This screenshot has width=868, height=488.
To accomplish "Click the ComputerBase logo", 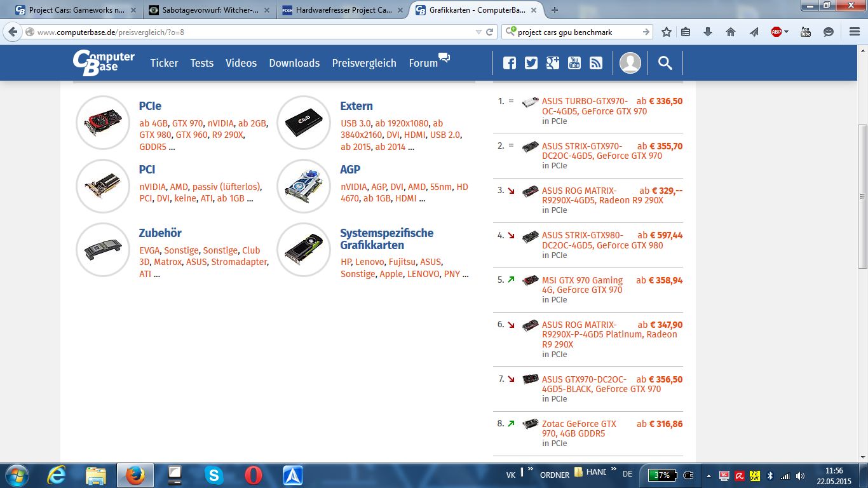I will pos(104,63).
